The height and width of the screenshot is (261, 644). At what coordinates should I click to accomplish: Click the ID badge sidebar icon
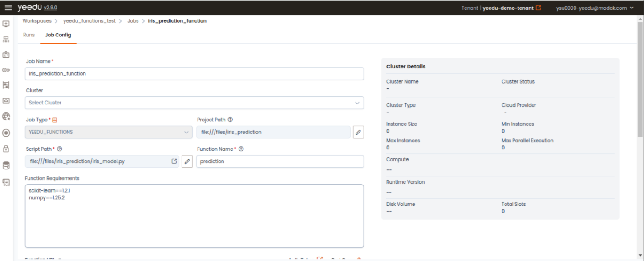click(6, 55)
